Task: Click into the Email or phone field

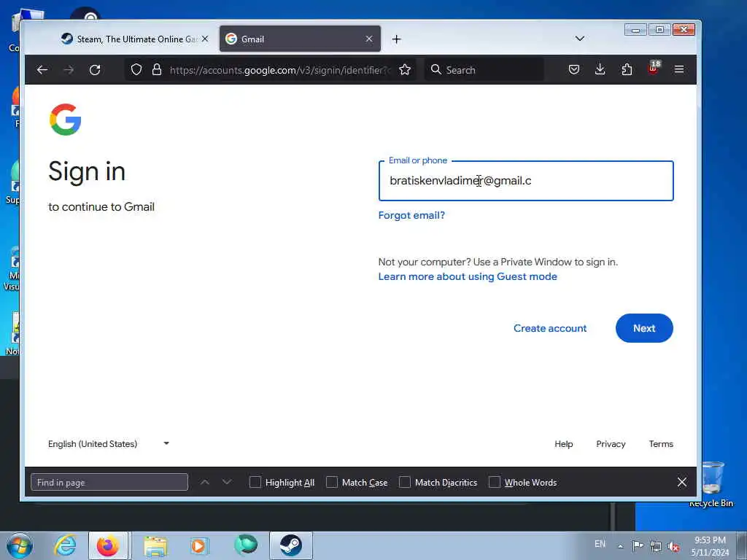Action: (526, 181)
